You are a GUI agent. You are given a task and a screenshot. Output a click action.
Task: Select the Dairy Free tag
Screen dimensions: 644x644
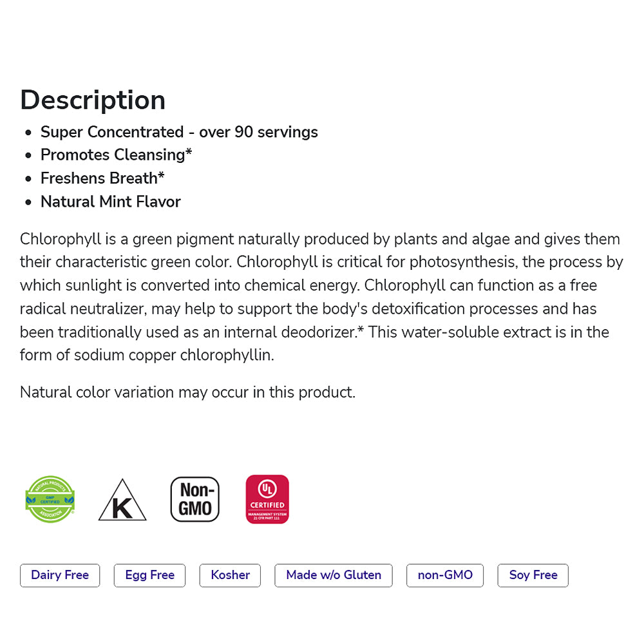[60, 575]
